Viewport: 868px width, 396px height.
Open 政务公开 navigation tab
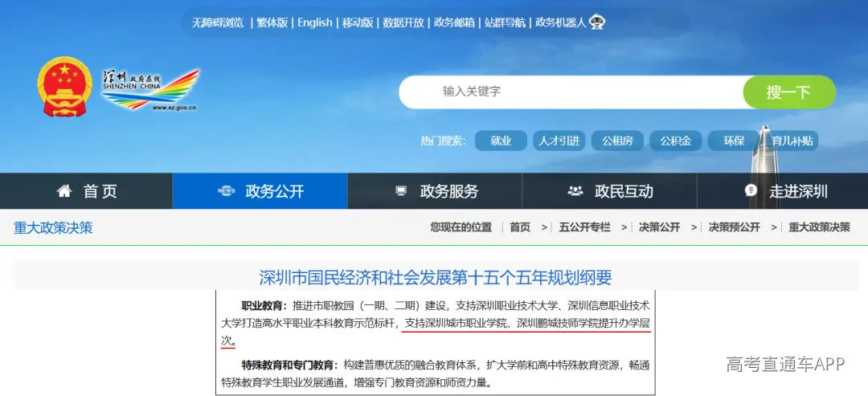coord(260,191)
